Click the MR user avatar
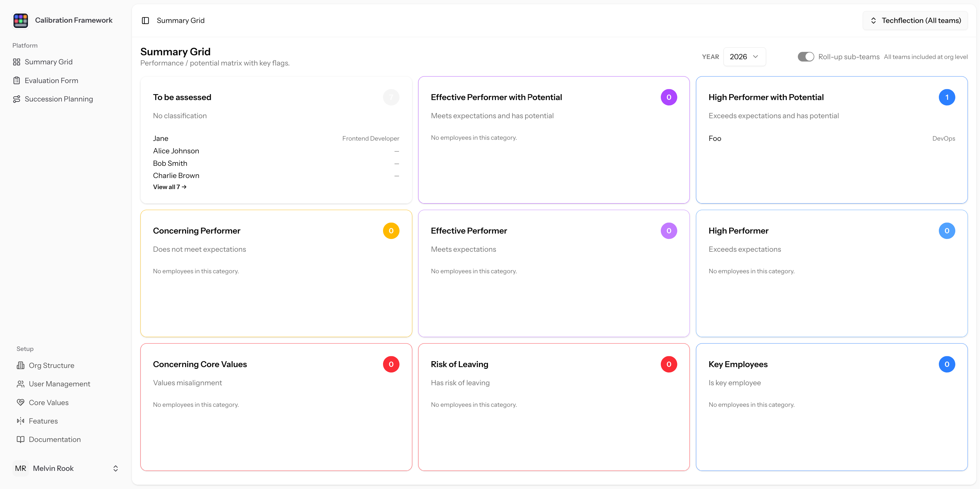 [20, 469]
